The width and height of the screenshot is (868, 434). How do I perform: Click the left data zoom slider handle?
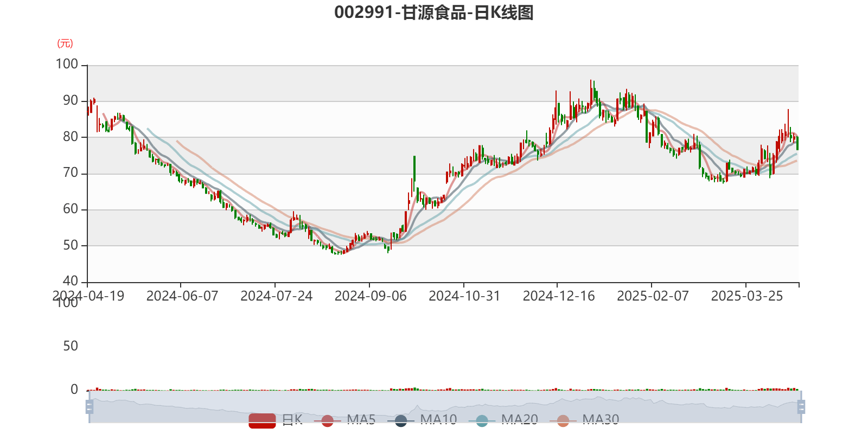coord(90,407)
